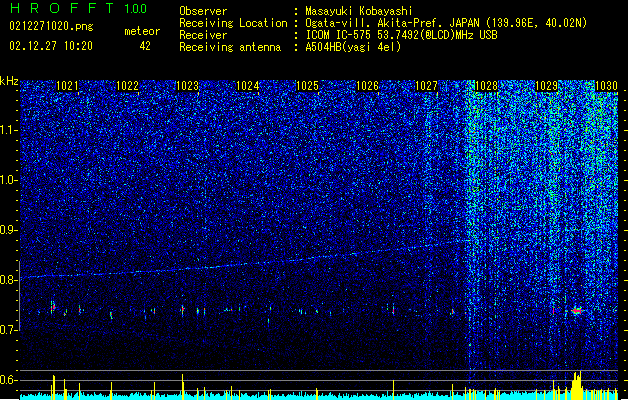Click the tall yellow power peak near 1029
Viewport: 629px width, 400px height.
[x=577, y=385]
